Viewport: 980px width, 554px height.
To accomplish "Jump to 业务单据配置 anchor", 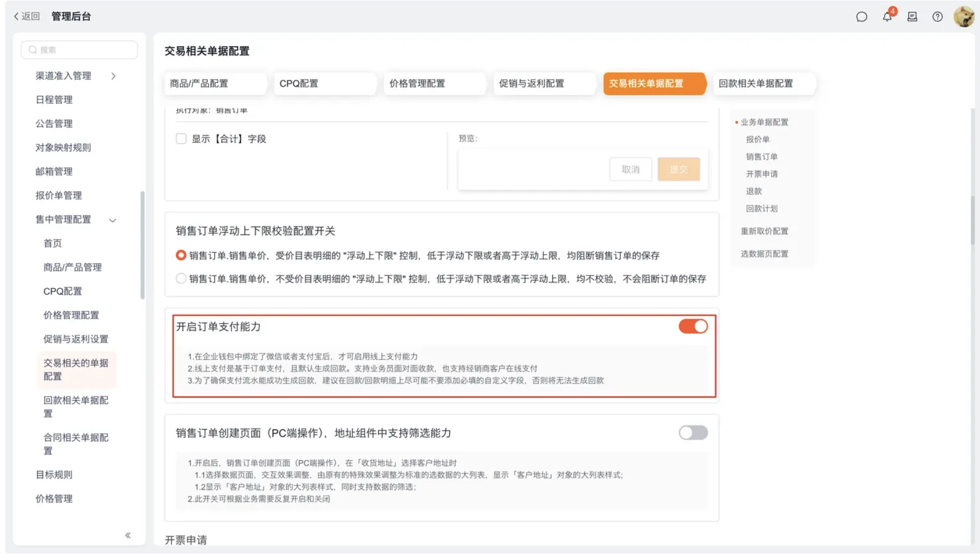I will [x=764, y=122].
